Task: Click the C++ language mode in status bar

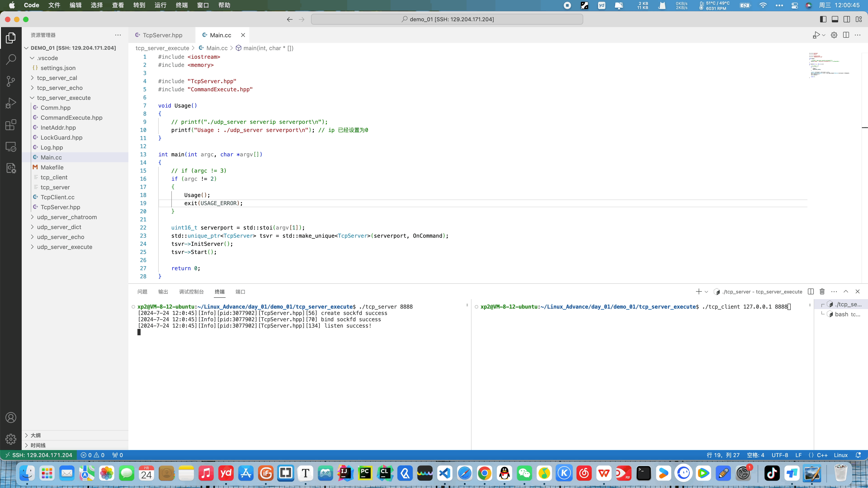Action: click(822, 455)
